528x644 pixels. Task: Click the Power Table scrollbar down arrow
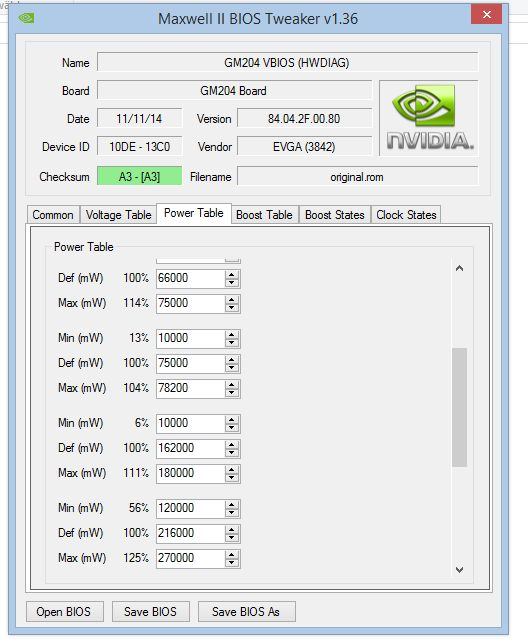(x=459, y=570)
